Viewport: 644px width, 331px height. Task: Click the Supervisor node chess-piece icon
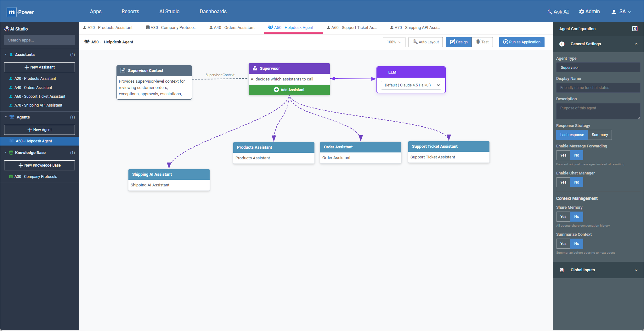255,68
